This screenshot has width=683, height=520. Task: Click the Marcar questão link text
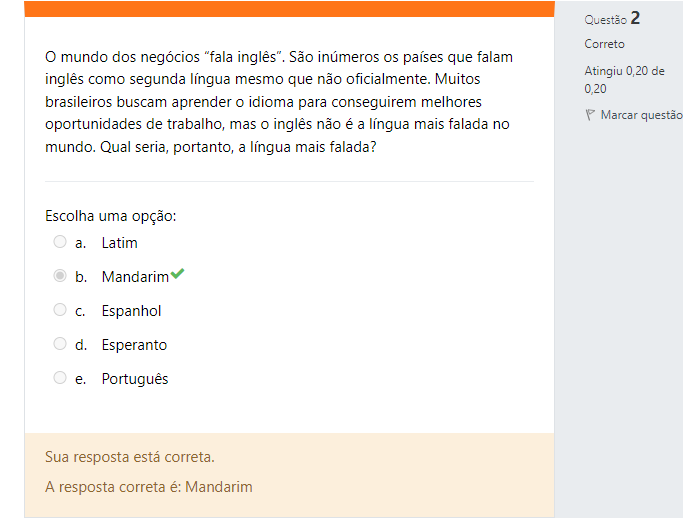point(641,116)
